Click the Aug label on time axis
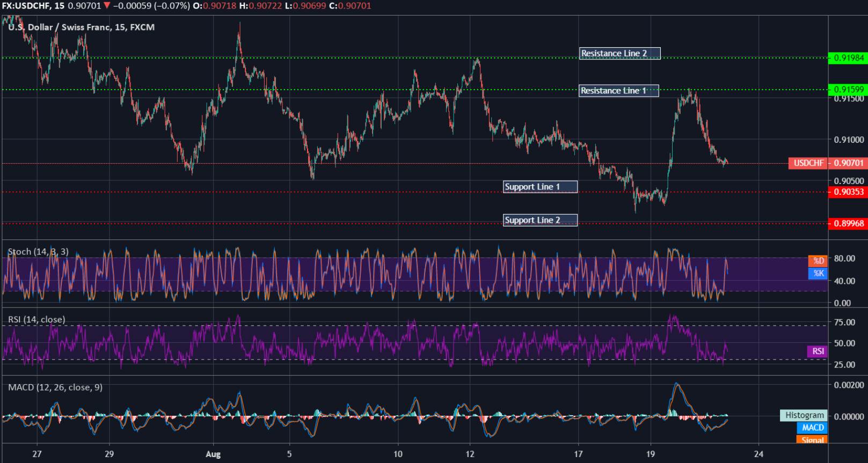This screenshot has width=868, height=463. (x=213, y=454)
